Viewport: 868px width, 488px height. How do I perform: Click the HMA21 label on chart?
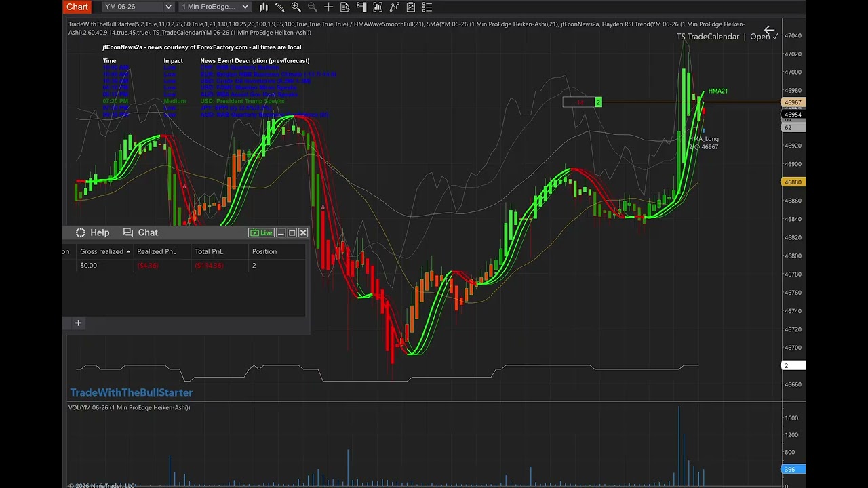[x=718, y=91]
